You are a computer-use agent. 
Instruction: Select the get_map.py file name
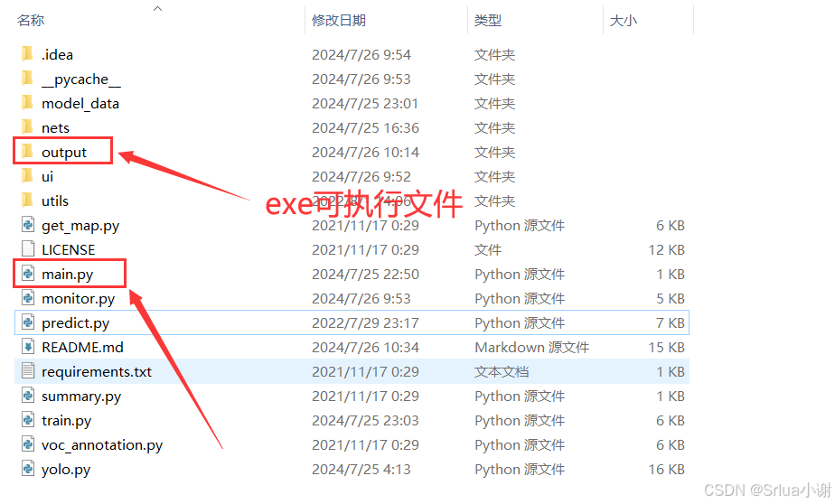click(80, 226)
